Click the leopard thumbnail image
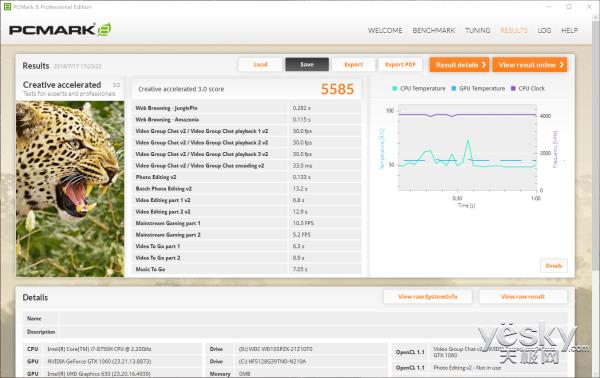 click(70, 189)
